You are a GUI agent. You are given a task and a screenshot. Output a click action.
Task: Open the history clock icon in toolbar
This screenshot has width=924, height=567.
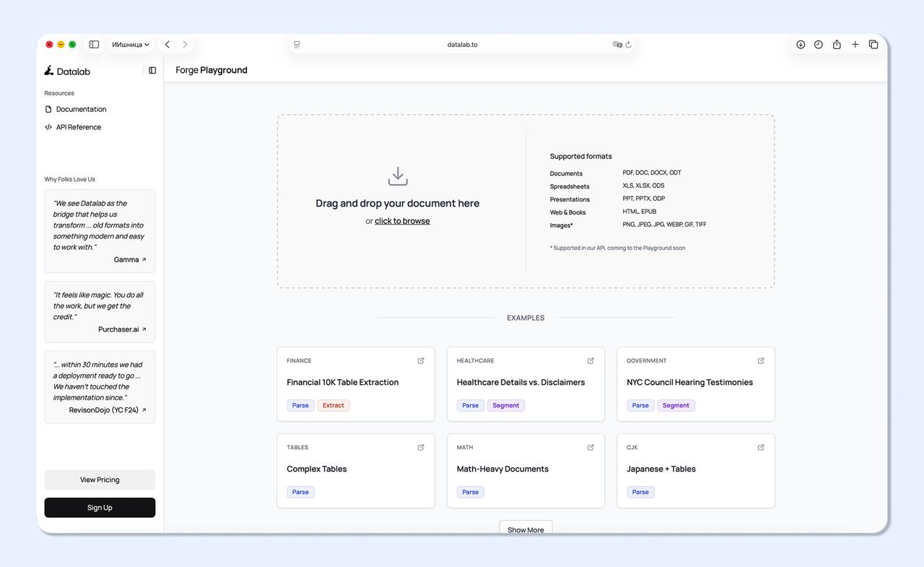pos(818,44)
